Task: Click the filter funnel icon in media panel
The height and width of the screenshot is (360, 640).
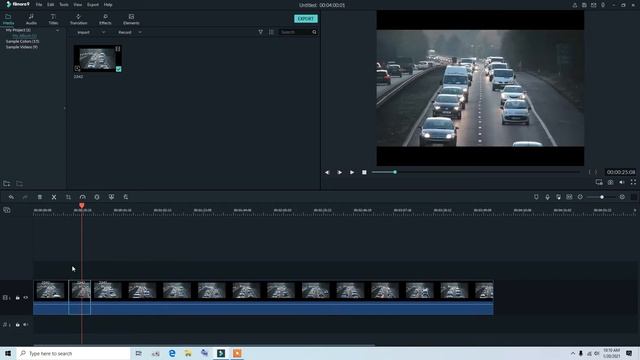Action: pos(260,32)
